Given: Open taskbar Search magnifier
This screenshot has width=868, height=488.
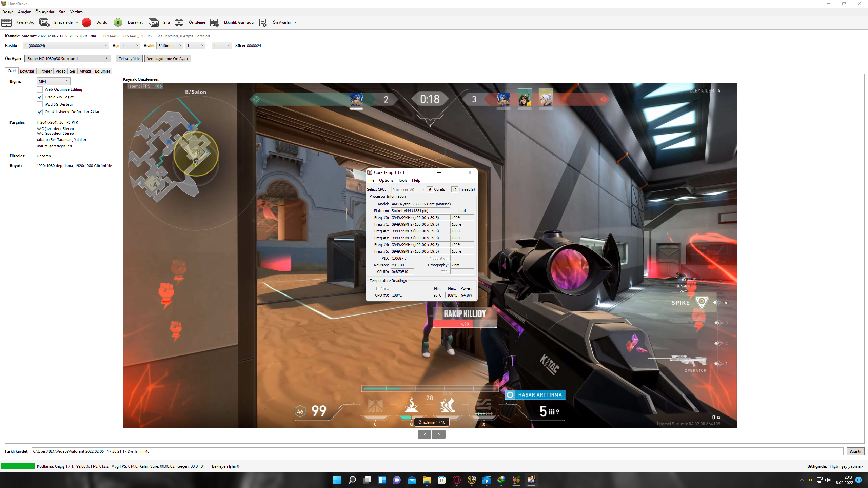Looking at the screenshot, I should [x=352, y=480].
